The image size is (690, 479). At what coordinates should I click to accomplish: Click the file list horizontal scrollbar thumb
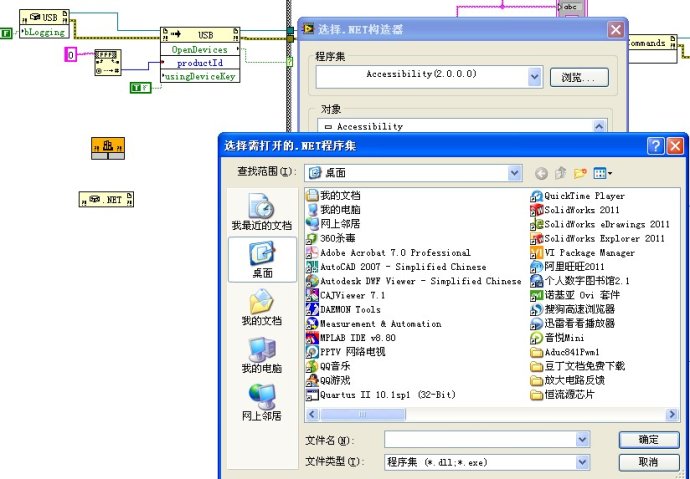(x=363, y=414)
